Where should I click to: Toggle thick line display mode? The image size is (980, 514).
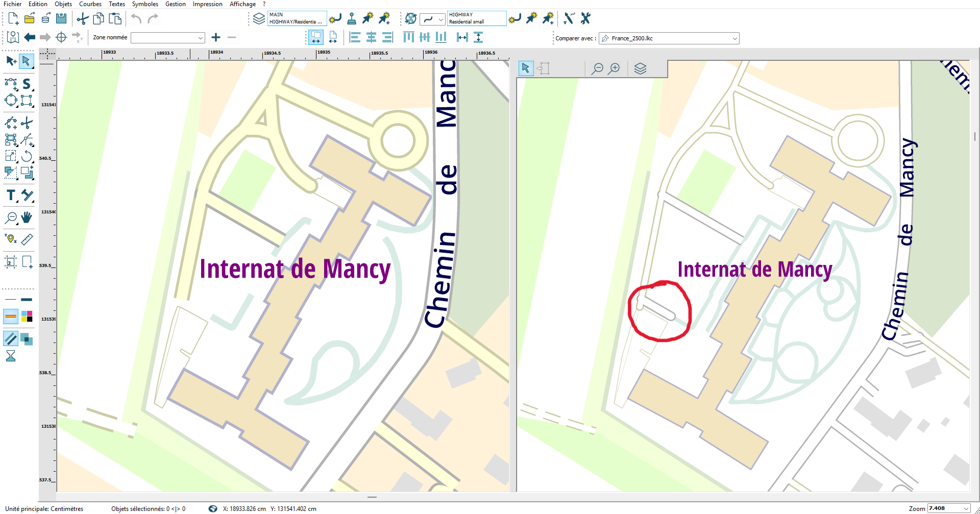click(x=27, y=300)
